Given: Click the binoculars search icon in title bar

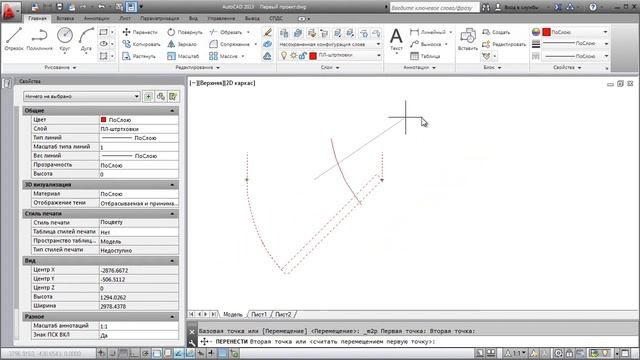Looking at the screenshot, I should tap(485, 7).
